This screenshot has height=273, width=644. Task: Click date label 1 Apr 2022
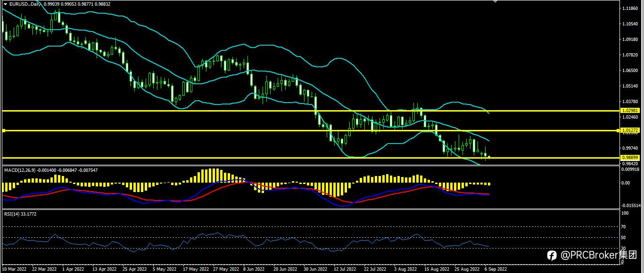pos(73,269)
